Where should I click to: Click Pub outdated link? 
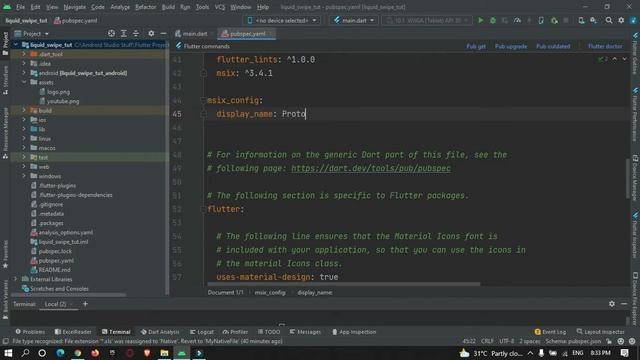click(553, 46)
